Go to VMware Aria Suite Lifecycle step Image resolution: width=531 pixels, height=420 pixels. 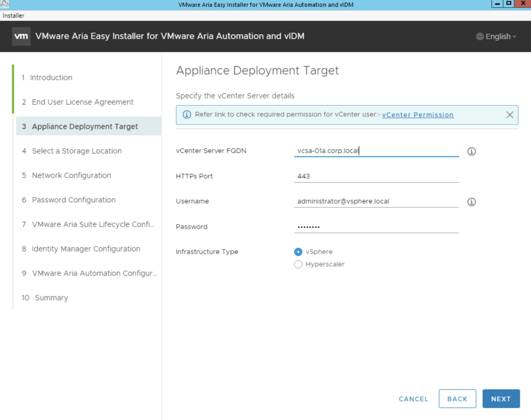(88, 224)
